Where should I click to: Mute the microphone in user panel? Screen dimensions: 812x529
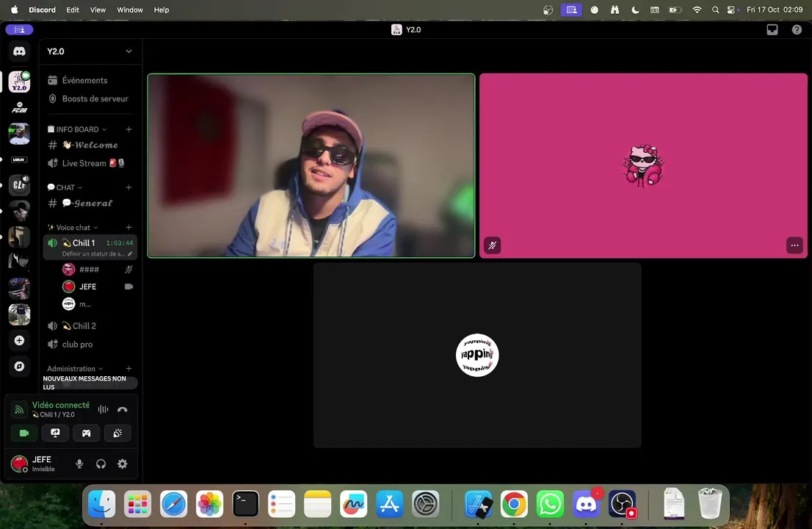[x=79, y=464]
